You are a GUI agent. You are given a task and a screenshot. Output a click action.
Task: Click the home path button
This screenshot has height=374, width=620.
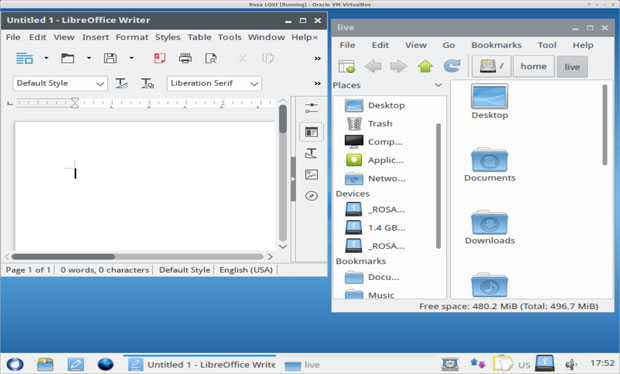(x=533, y=66)
